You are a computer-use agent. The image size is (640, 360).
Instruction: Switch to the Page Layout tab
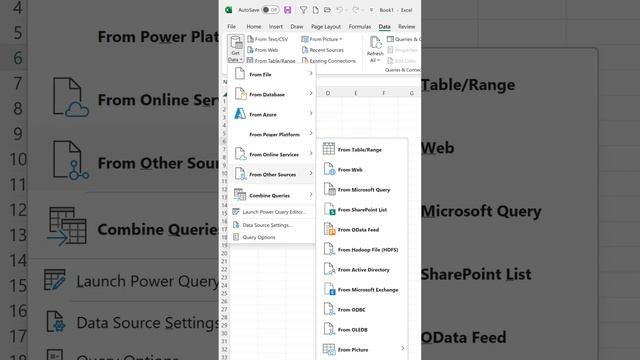(x=326, y=27)
